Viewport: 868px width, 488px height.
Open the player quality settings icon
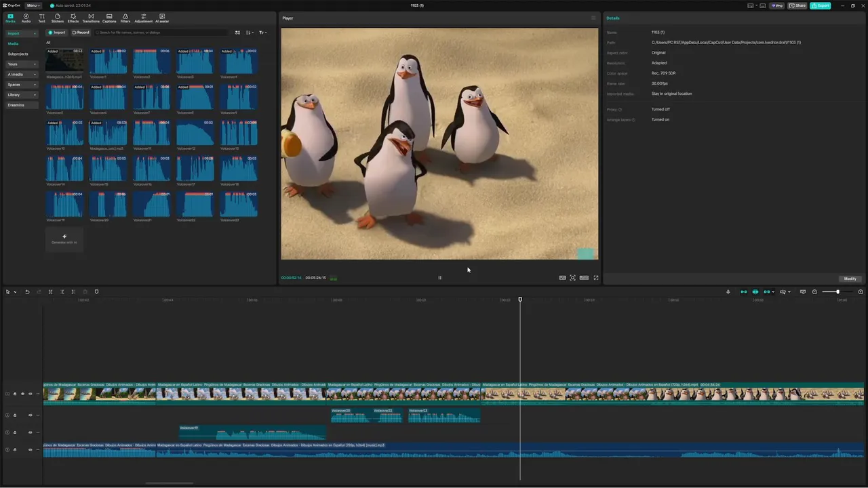click(562, 278)
